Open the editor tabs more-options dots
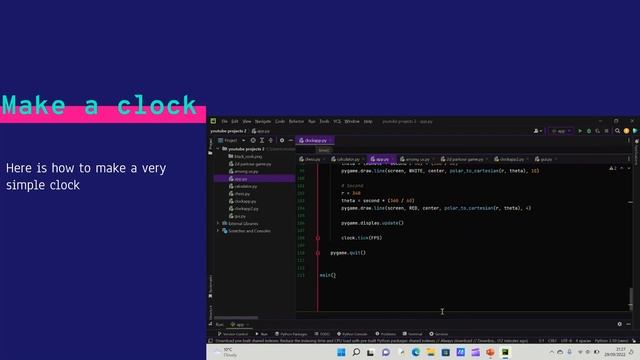 [x=629, y=159]
